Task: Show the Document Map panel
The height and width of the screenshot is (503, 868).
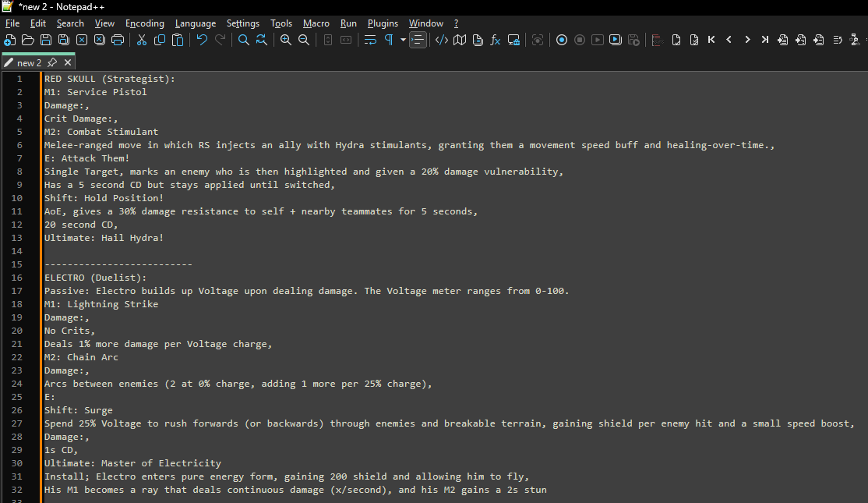Action: tap(460, 40)
